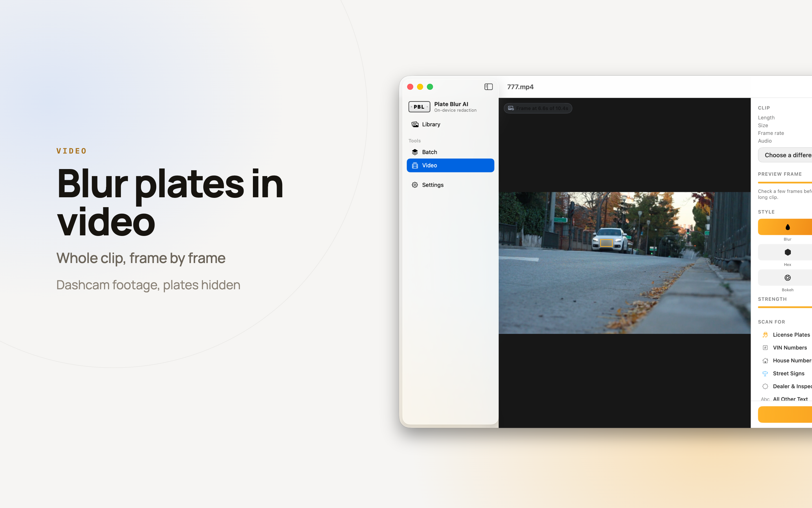Screen dimensions: 812x508
Task: Click the PBL app logo badge
Action: coord(419,107)
